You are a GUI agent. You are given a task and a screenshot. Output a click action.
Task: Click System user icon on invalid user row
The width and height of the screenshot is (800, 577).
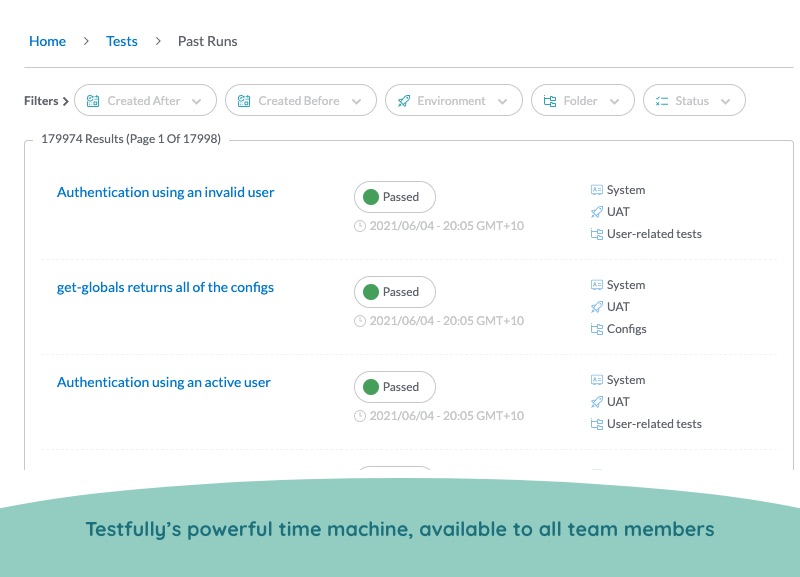(597, 190)
